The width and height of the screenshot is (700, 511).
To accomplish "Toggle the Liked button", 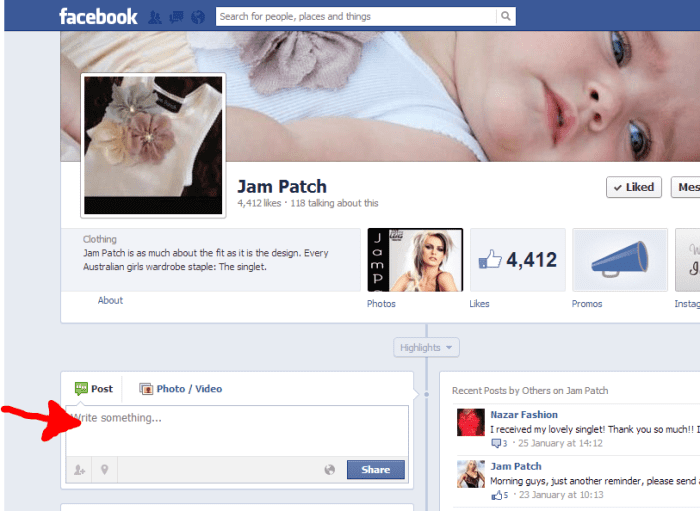I will (x=634, y=187).
